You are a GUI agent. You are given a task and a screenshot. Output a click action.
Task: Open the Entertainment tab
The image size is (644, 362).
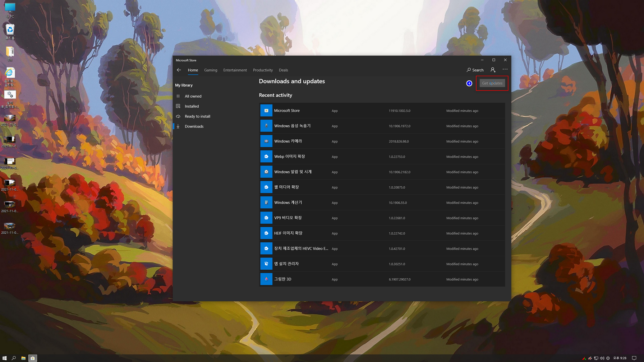[x=235, y=70]
